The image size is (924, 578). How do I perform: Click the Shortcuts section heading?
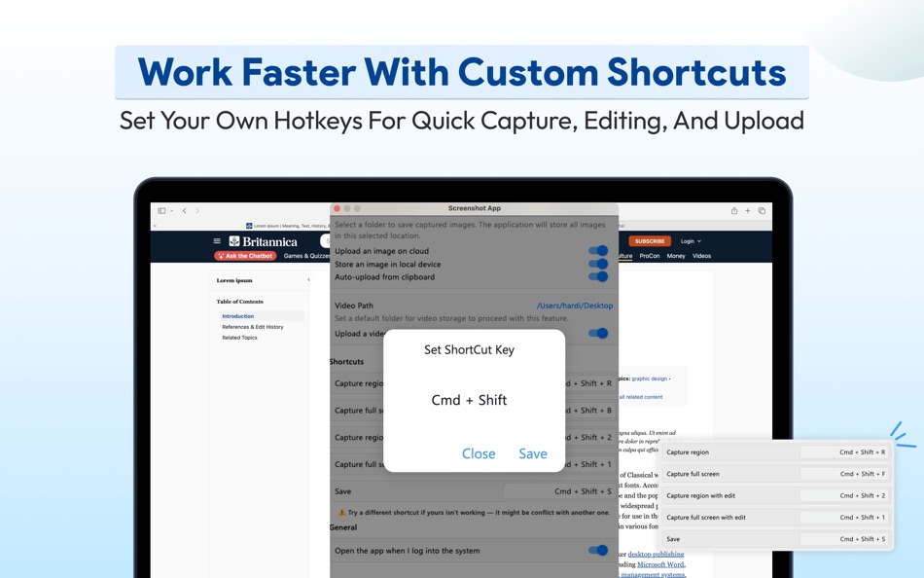click(x=346, y=362)
